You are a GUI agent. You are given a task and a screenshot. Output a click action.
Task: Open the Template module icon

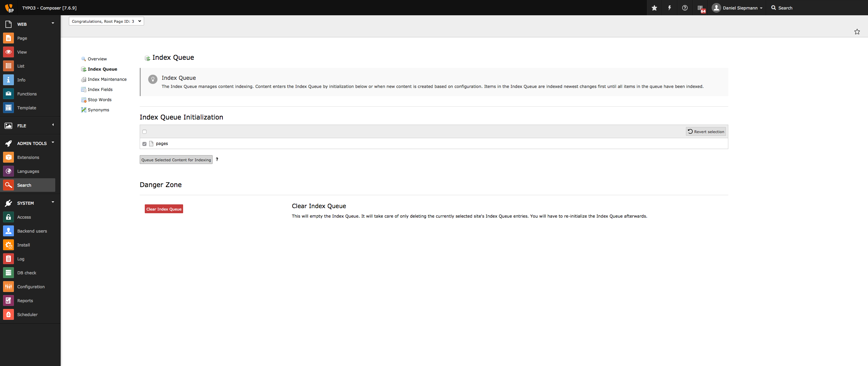(8, 108)
